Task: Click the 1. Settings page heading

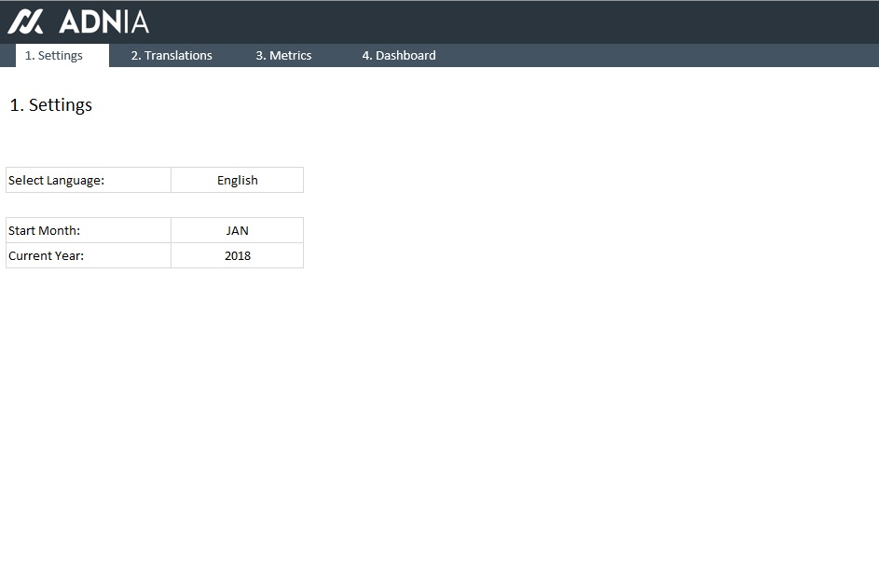Action: click(51, 105)
